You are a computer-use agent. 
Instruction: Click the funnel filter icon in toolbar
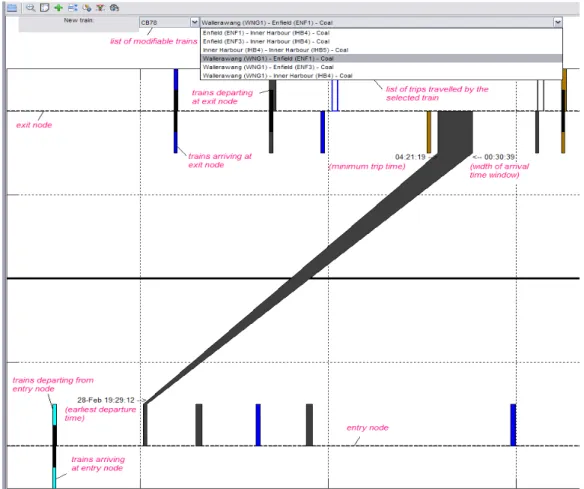(101, 8)
